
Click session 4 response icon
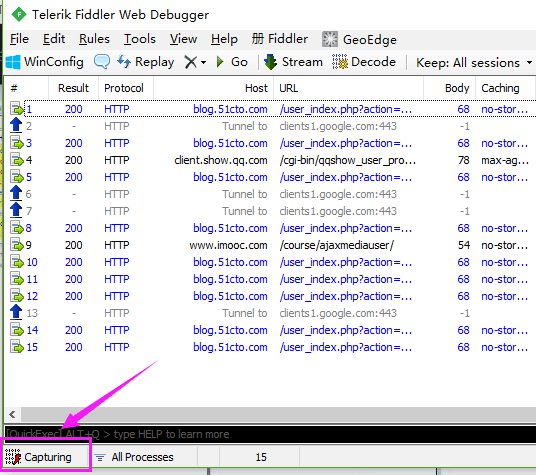click(x=16, y=160)
